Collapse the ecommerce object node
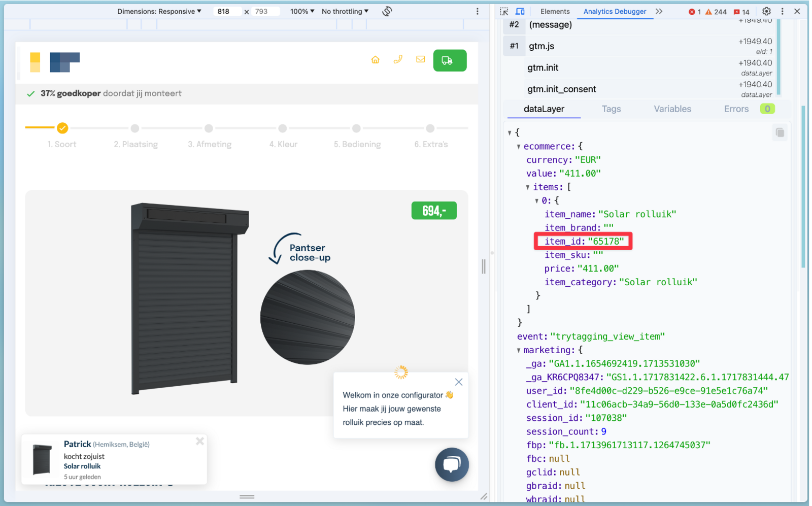 (519, 147)
